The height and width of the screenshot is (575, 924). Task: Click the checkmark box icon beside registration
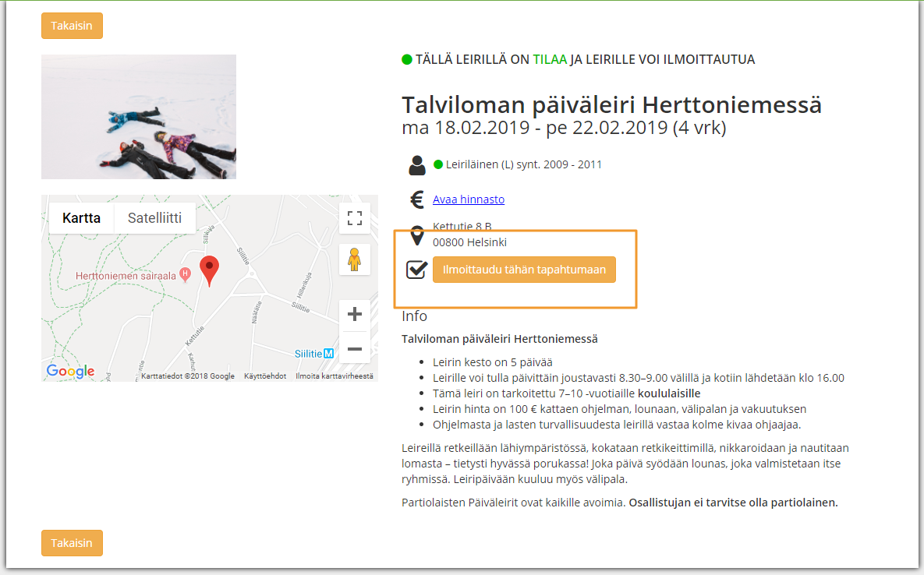[416, 270]
